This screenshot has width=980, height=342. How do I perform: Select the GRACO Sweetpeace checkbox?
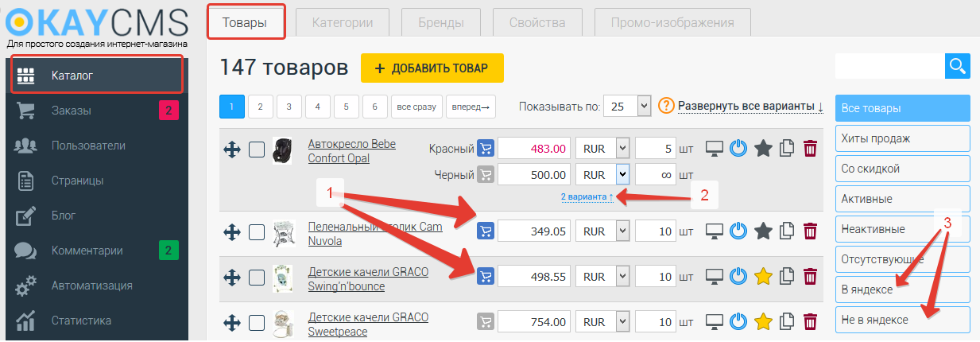pos(257,322)
